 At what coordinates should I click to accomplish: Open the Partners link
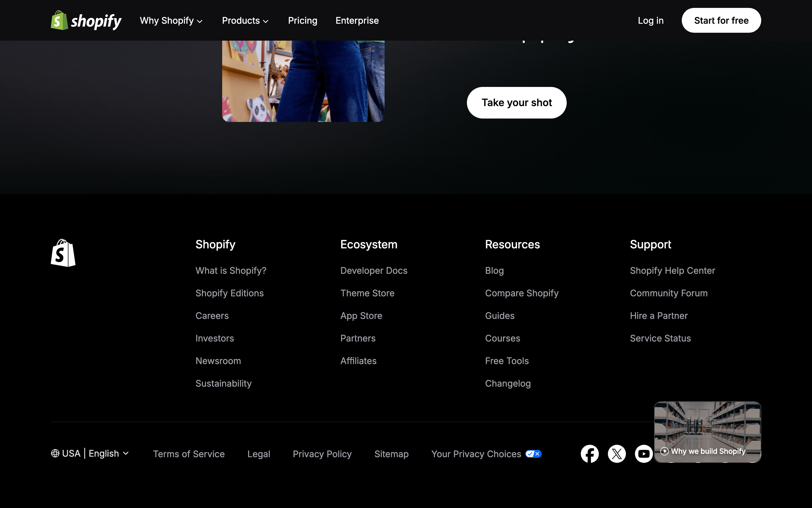tap(358, 338)
